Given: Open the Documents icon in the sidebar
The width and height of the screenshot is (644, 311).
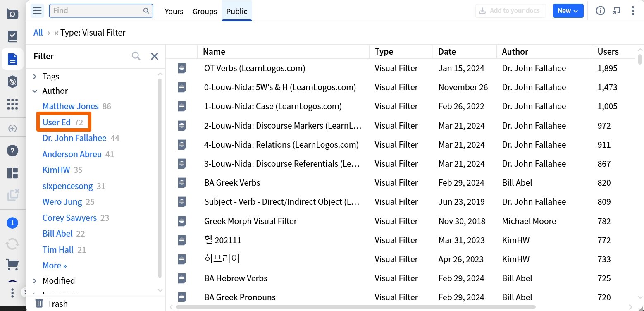Looking at the screenshot, I should [12, 59].
